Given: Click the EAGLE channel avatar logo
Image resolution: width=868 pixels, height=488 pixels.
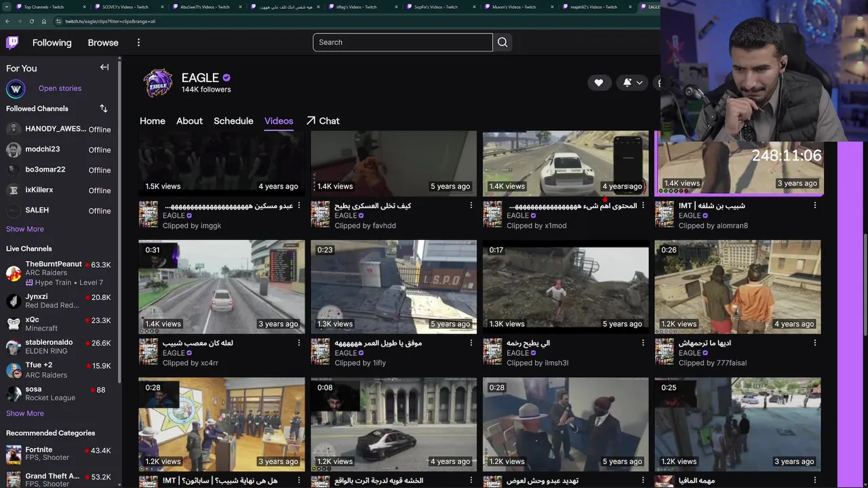Looking at the screenshot, I should (158, 83).
